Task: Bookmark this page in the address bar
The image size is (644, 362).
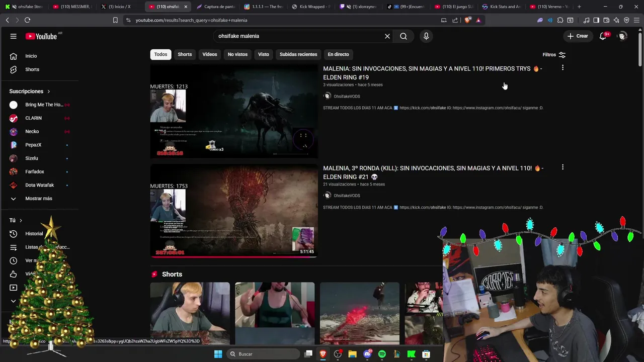Action: click(x=115, y=20)
